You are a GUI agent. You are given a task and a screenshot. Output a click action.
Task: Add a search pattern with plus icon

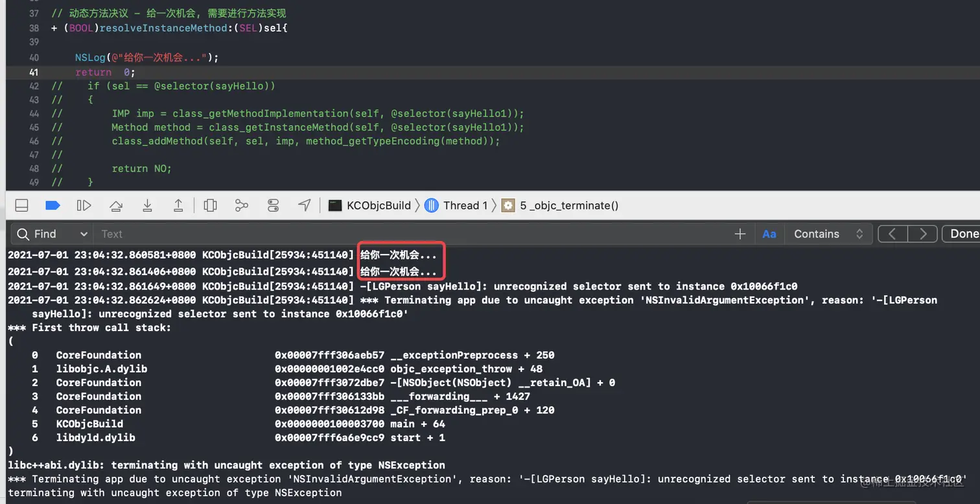[740, 234]
